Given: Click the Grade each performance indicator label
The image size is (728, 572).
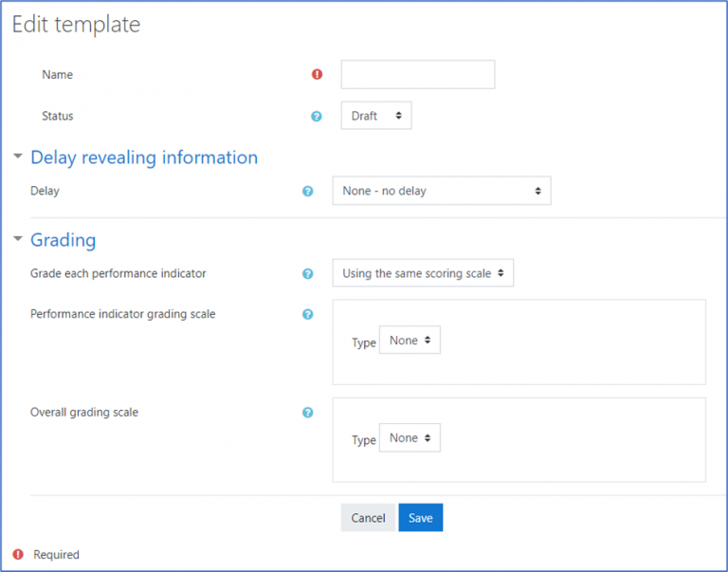Looking at the screenshot, I should point(118,273).
